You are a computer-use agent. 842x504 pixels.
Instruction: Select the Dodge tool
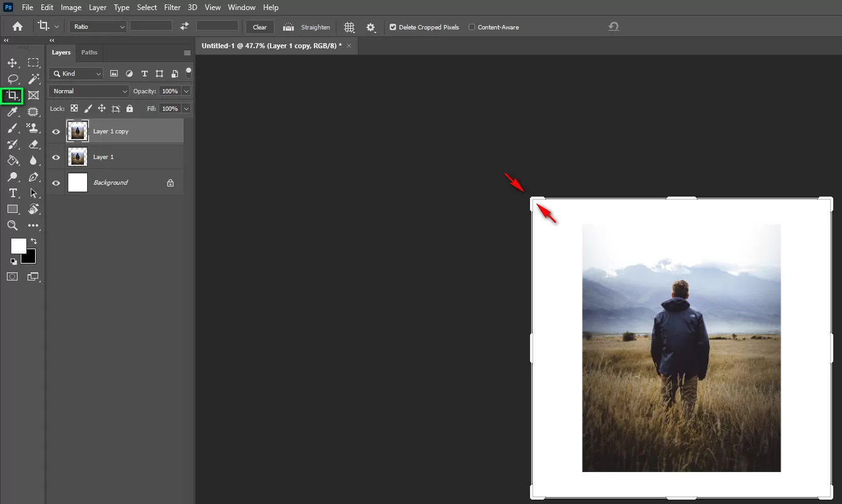pos(13,177)
